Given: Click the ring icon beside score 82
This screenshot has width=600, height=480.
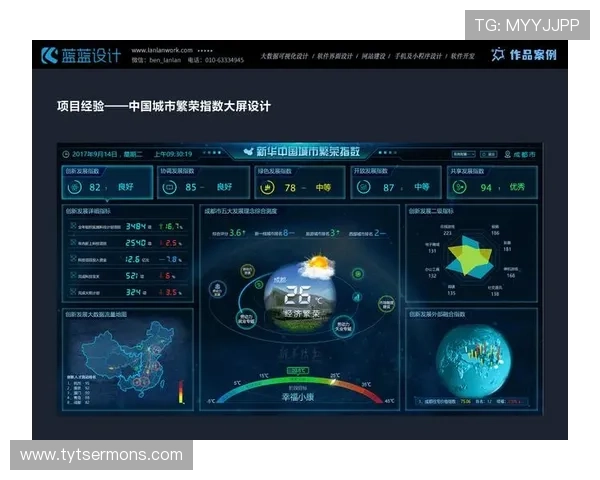Looking at the screenshot, I should coord(75,187).
